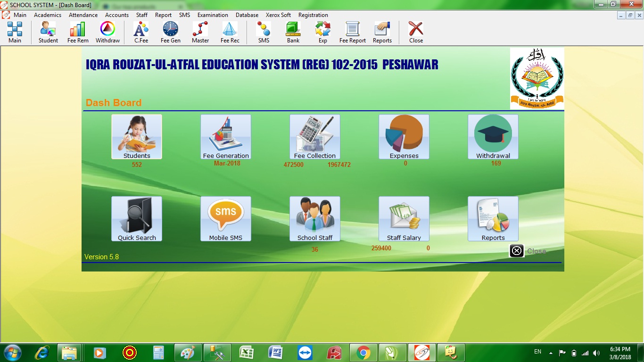Screen dimensions: 644x362
Task: Click the Version 5.8 label
Action: (101, 257)
